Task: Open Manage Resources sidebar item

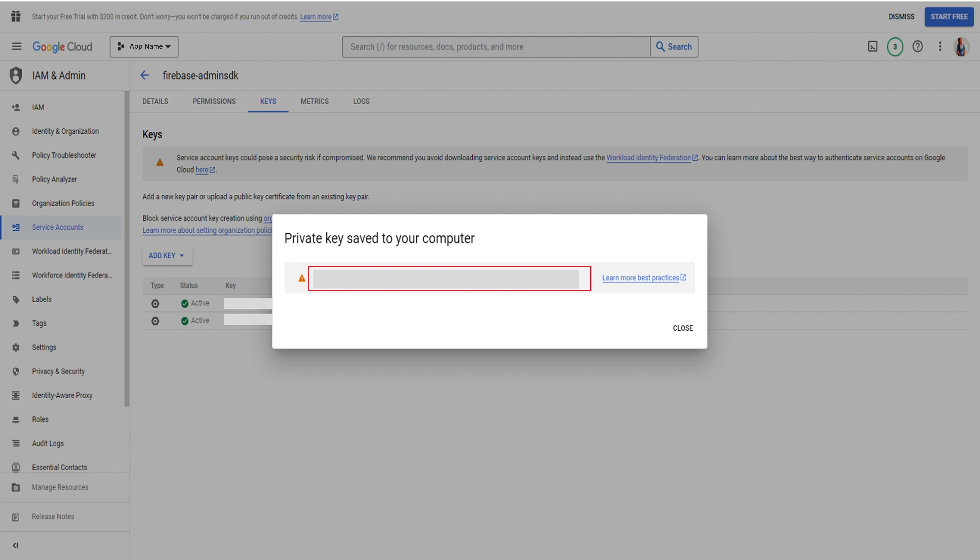Action: (x=65, y=487)
